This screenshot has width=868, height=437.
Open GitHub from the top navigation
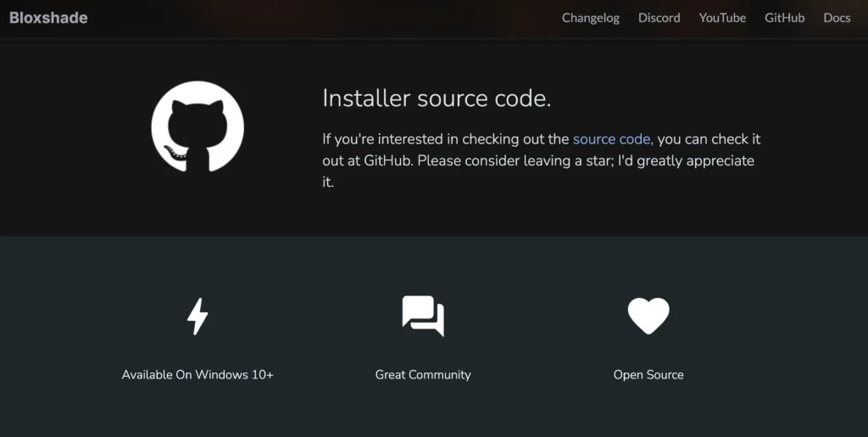click(784, 18)
